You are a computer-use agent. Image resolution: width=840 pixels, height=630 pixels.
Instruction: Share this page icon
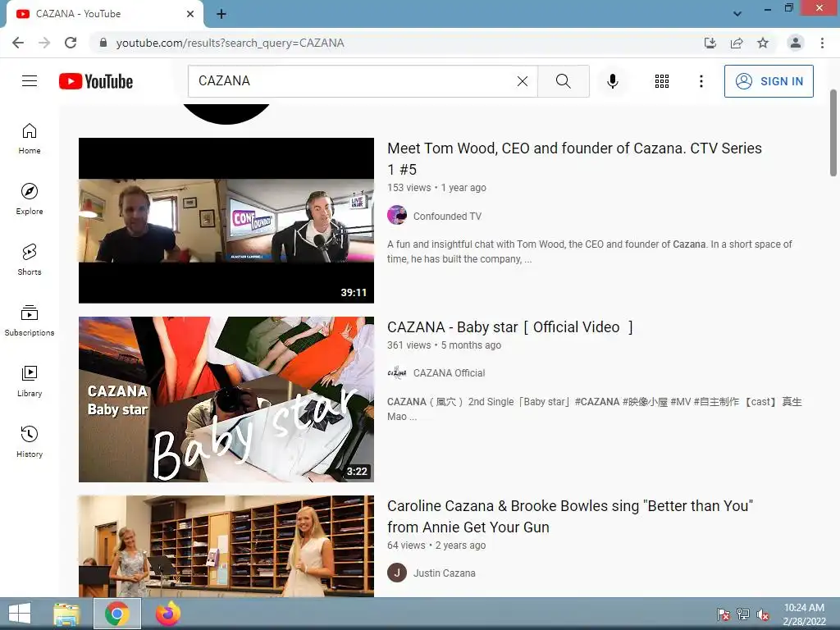(737, 43)
